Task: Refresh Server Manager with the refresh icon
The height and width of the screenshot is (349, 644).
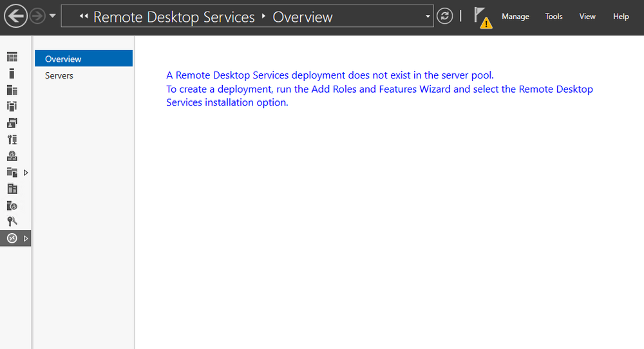Action: pyautogui.click(x=445, y=17)
